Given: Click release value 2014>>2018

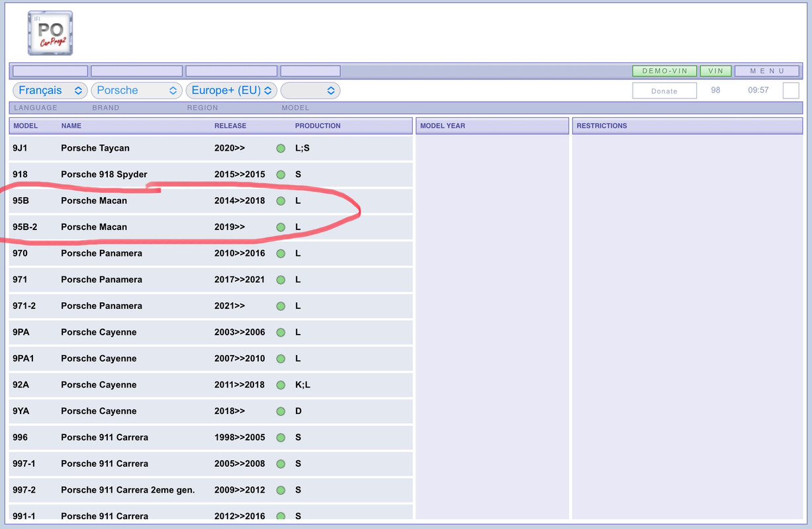Looking at the screenshot, I should pos(240,201).
